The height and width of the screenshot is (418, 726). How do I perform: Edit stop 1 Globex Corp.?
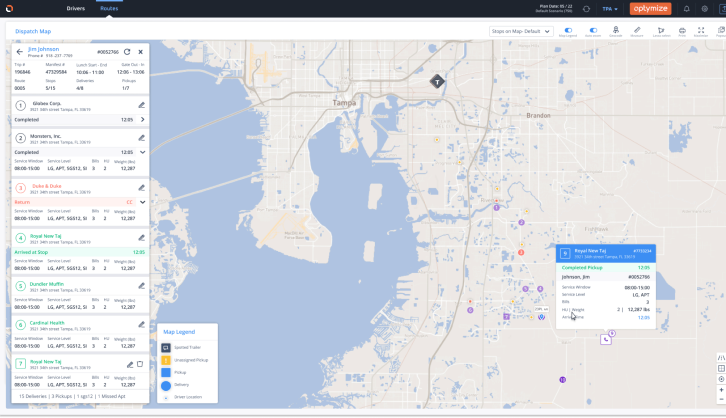(x=142, y=105)
